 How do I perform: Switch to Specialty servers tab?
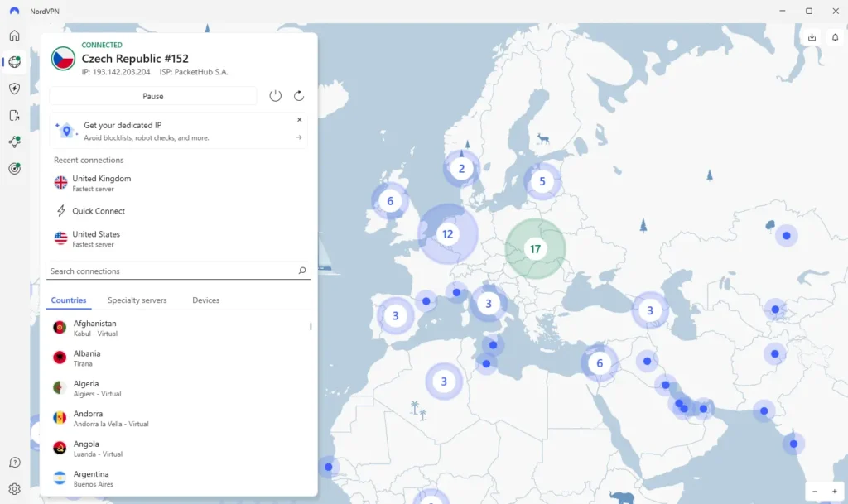[137, 300]
